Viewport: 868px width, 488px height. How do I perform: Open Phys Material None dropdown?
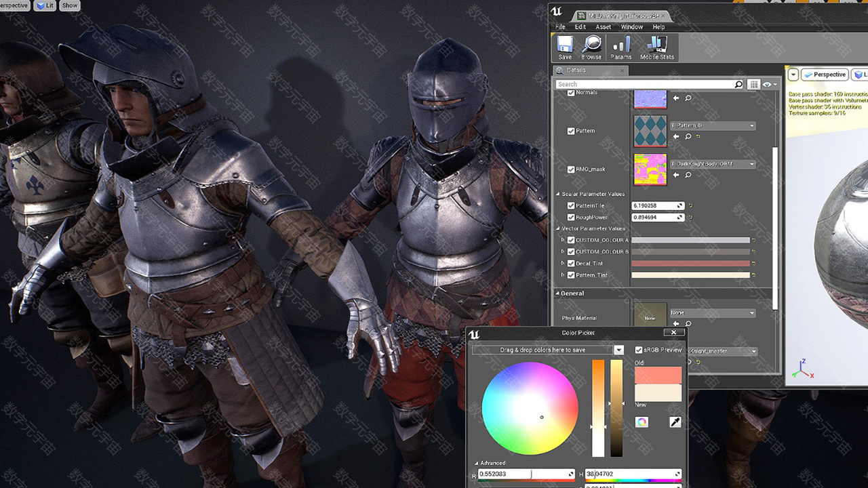tap(712, 313)
